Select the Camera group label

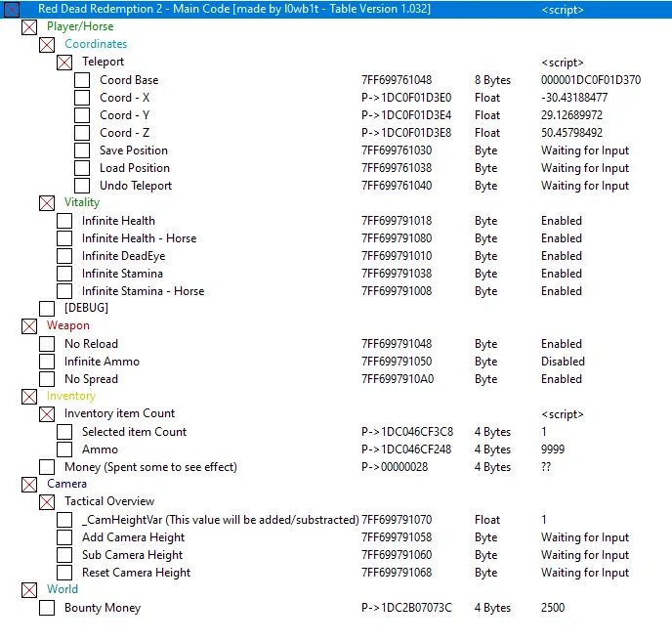(x=66, y=484)
